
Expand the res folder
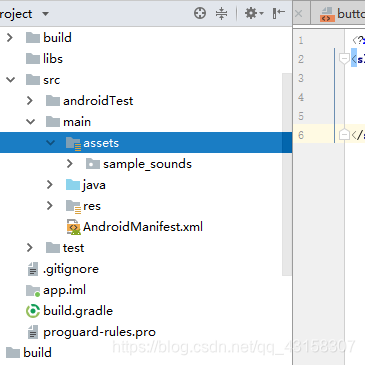tap(50, 205)
